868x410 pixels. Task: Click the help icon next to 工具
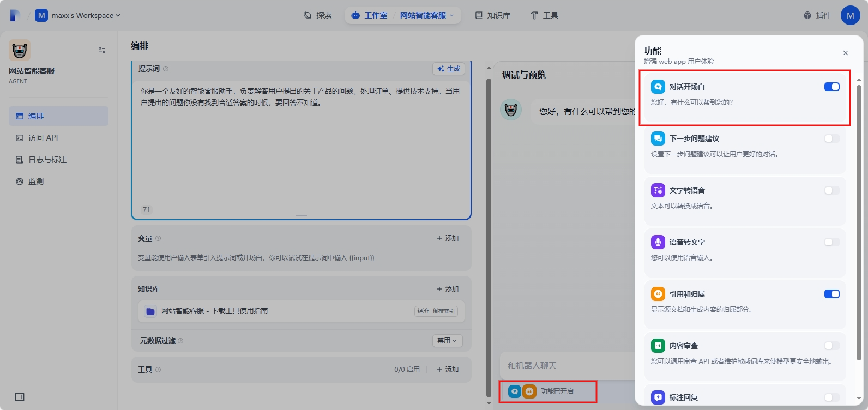click(158, 370)
